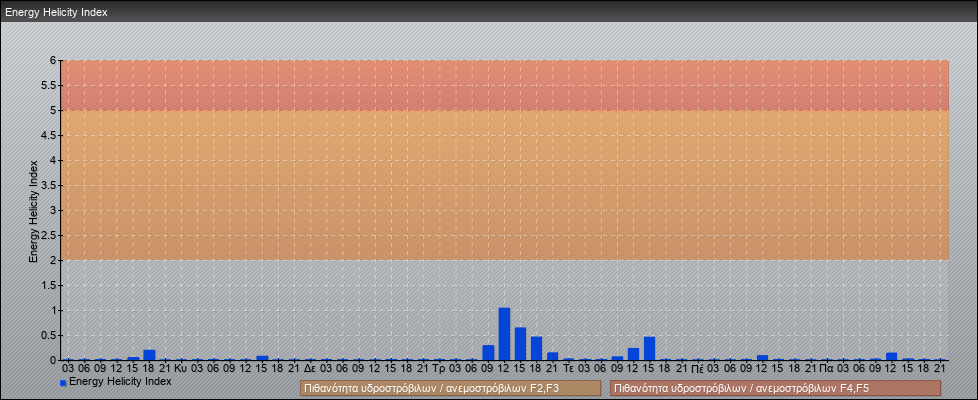Image resolution: width=978 pixels, height=400 pixels.
Task: Click the vertical Energy Helicity Index axis title
Action: point(33,211)
